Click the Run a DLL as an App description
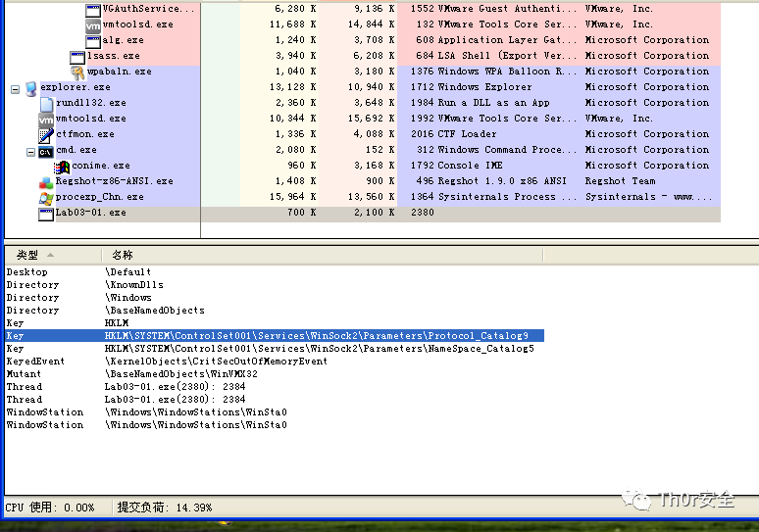Image resolution: width=759 pixels, height=532 pixels. click(x=493, y=103)
